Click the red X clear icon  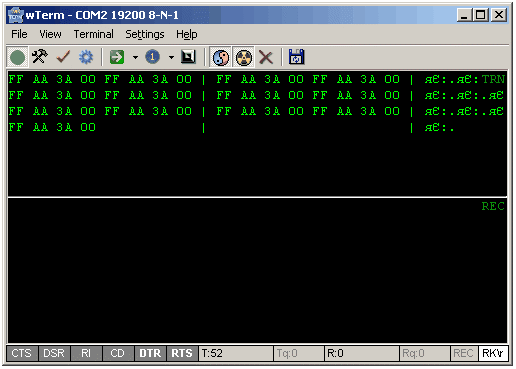266,57
